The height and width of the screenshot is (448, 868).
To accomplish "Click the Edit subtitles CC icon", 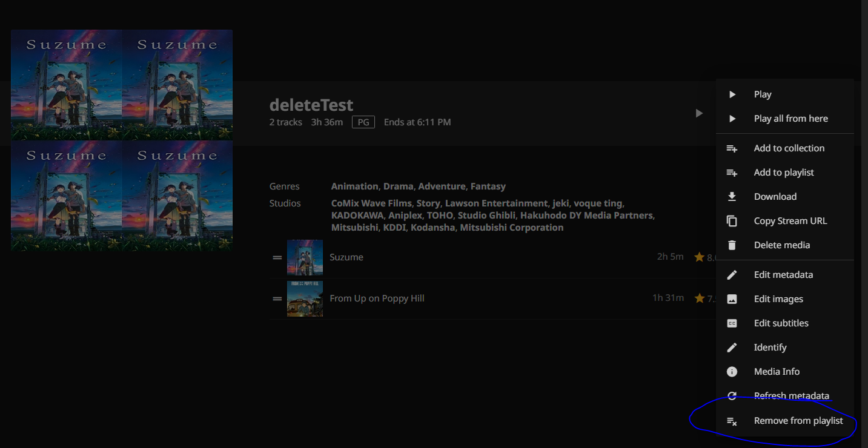I will 732,323.
